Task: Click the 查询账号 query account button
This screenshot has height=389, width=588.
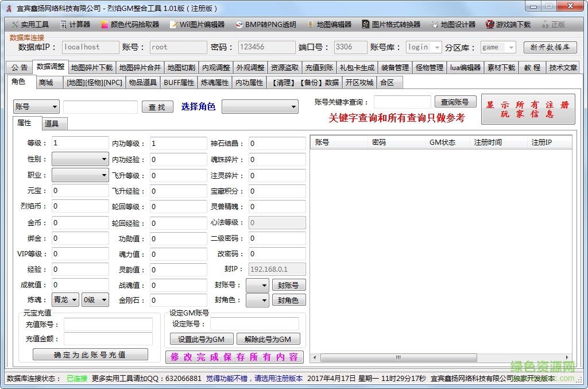Action: pos(455,101)
